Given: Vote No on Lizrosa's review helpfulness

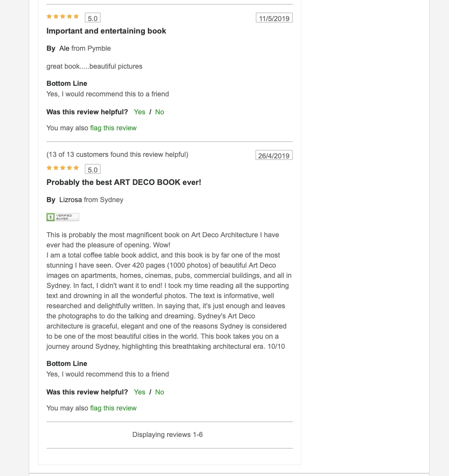Looking at the screenshot, I should click(x=159, y=392).
